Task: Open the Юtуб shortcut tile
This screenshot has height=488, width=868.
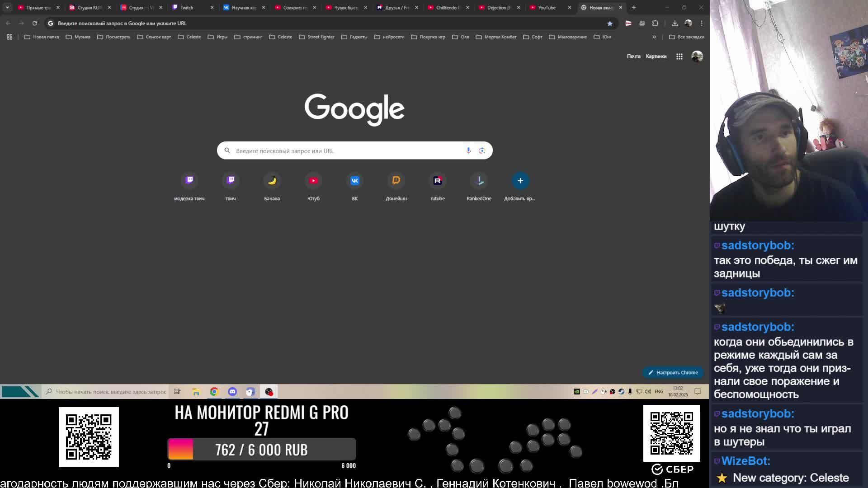Action: click(313, 181)
